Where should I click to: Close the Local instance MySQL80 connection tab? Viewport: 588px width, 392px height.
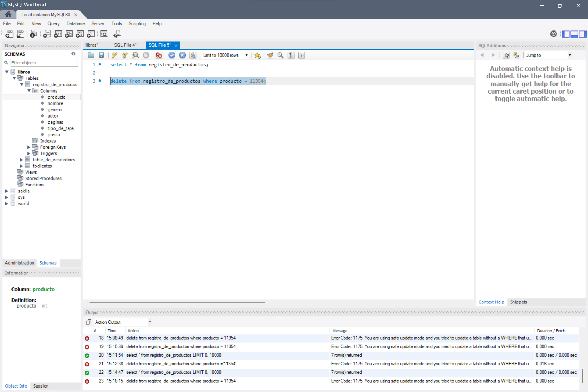[x=76, y=15]
